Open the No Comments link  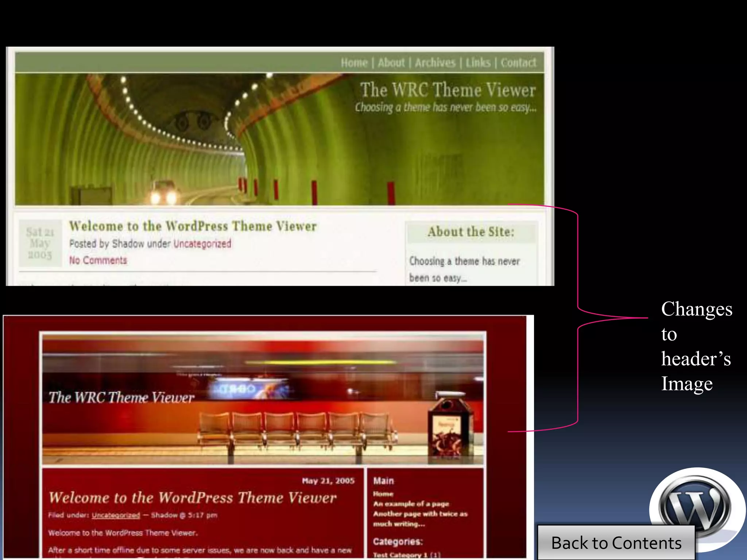[x=98, y=260]
